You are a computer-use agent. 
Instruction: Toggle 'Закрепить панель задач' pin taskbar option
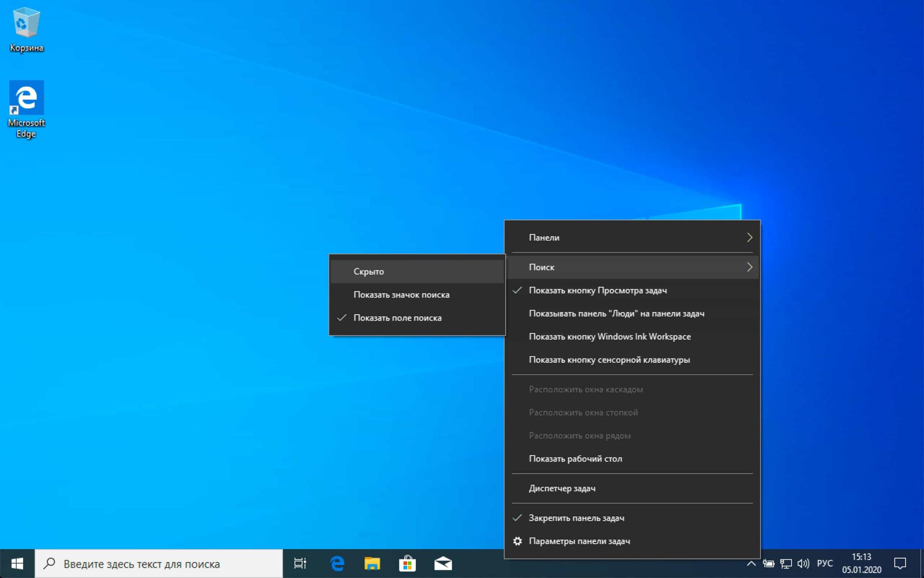pos(577,518)
